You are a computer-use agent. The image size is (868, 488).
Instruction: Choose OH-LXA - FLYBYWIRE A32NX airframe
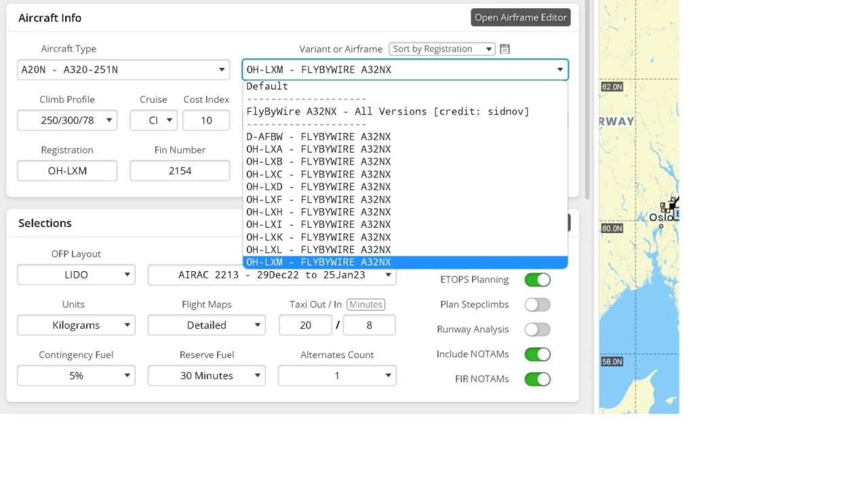click(x=406, y=149)
